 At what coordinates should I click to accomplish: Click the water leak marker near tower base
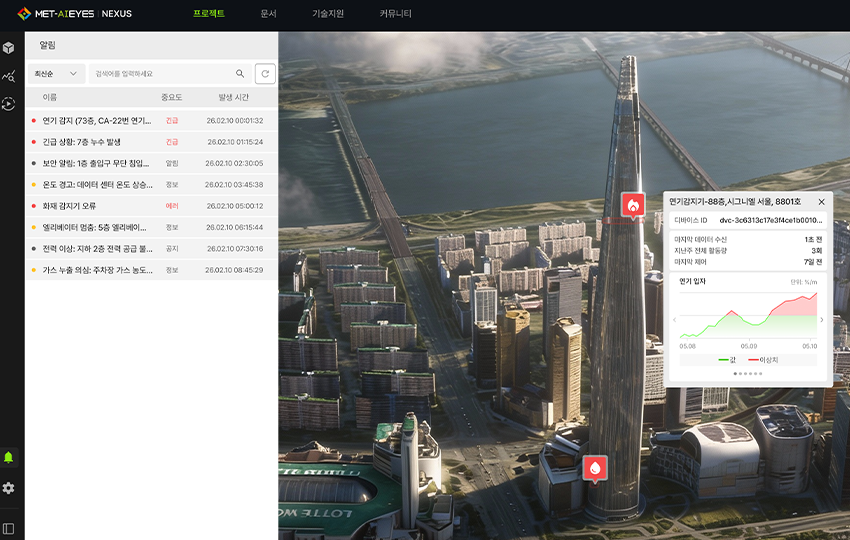596,467
